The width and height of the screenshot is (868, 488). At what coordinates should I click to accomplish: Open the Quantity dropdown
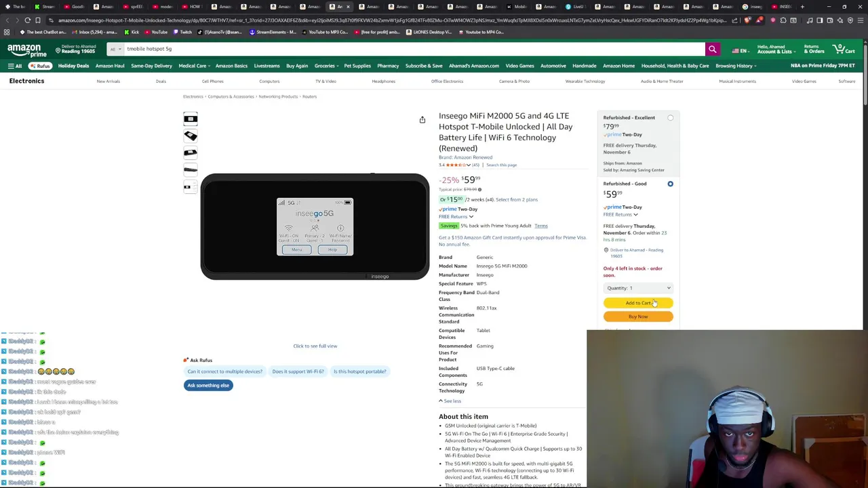638,288
